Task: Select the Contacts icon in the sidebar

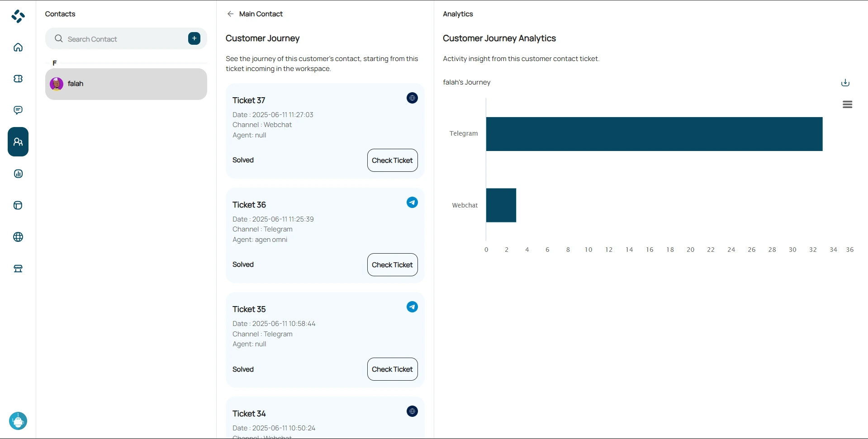Action: (18, 142)
